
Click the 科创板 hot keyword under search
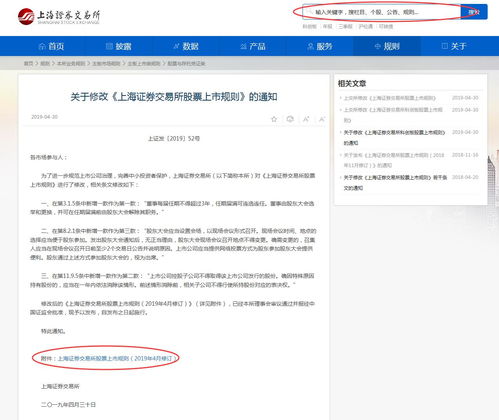[x=309, y=26]
